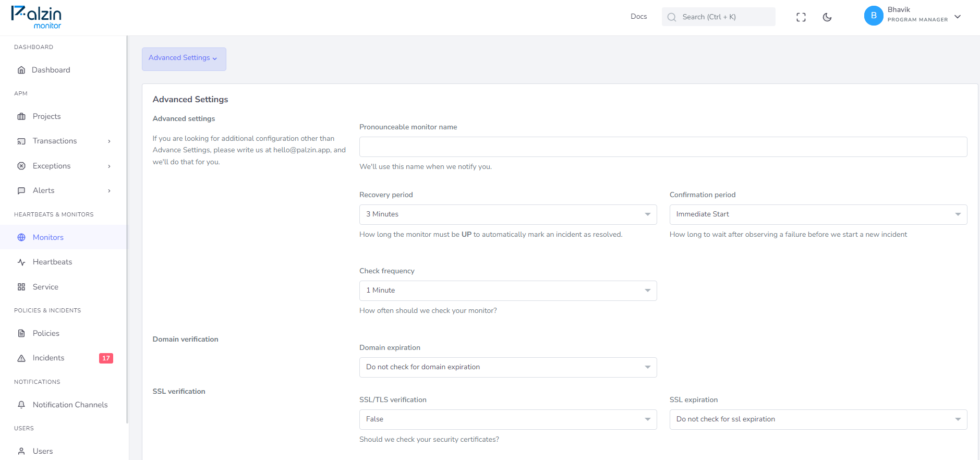Expand the Alerts submenu arrow
This screenshot has width=980, height=460.
[109, 191]
